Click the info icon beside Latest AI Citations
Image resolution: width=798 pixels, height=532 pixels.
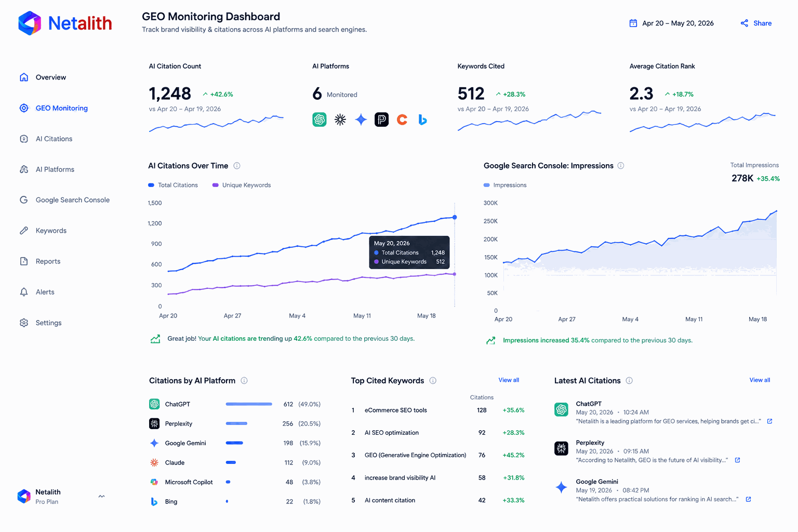[629, 381]
